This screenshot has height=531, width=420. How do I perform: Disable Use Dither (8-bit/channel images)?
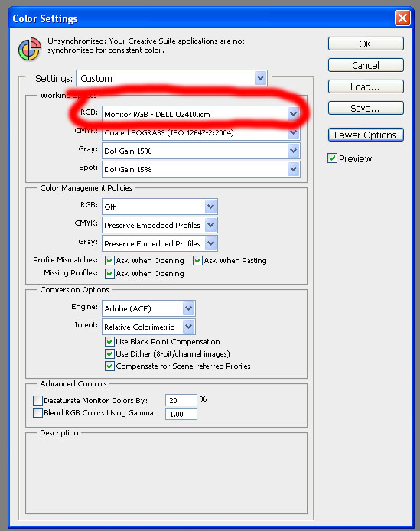click(x=109, y=354)
